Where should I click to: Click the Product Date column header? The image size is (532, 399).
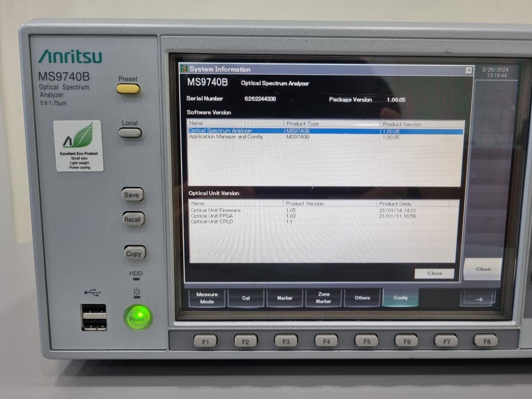coord(413,203)
